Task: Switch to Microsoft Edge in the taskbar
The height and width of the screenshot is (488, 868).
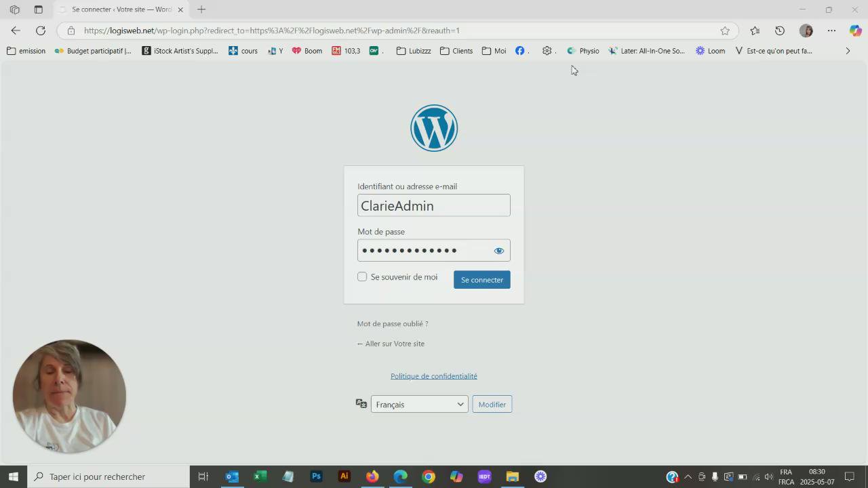Action: point(401,476)
